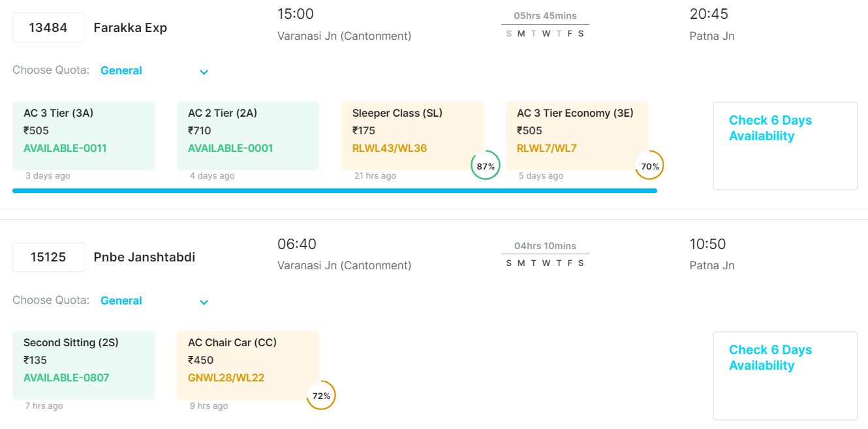Open quota dropdown chevron for Pnbe Janshtabdi
The image size is (868, 429).
204,302
